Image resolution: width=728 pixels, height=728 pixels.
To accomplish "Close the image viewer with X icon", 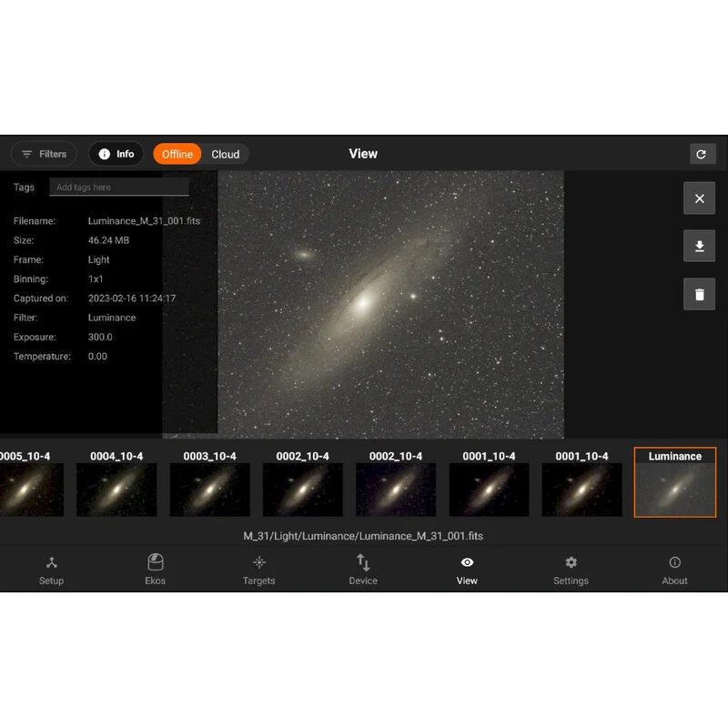I will (699, 198).
